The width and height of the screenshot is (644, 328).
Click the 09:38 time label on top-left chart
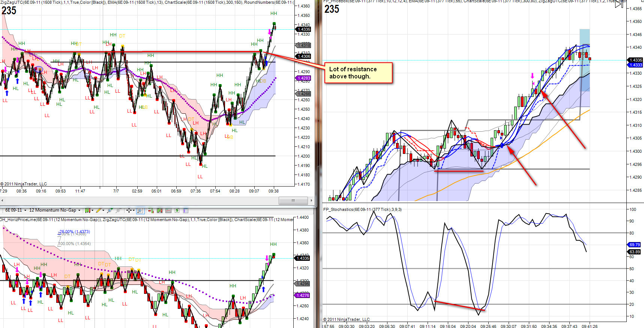pos(273,191)
